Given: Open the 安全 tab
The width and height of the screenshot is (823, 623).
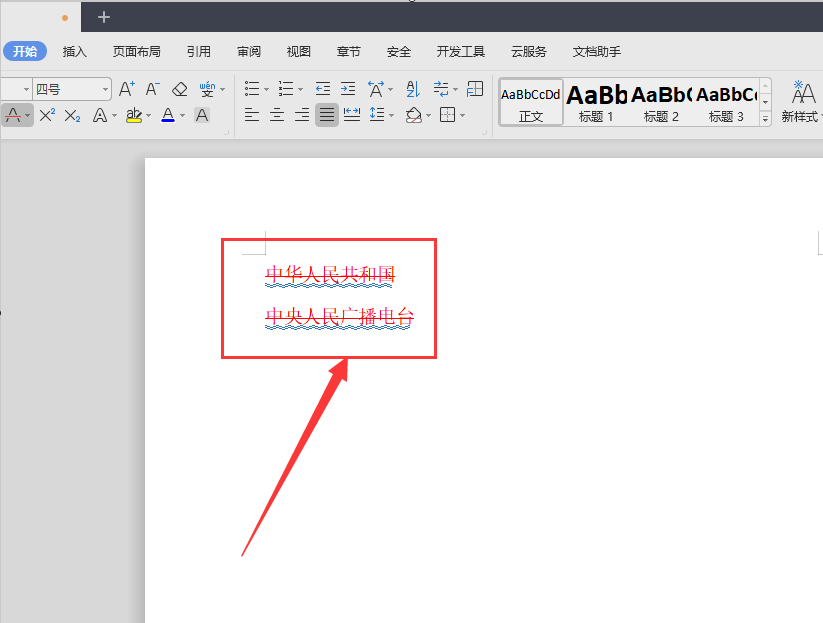Looking at the screenshot, I should click(x=399, y=51).
